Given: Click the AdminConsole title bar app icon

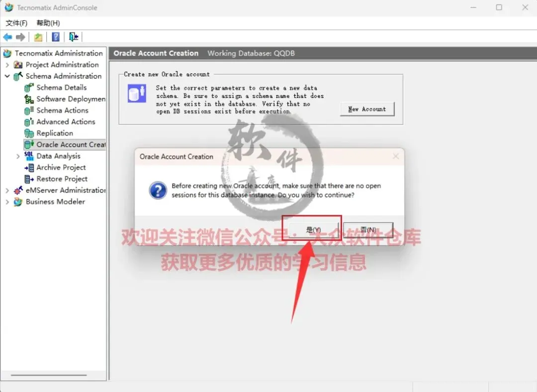Looking at the screenshot, I should pos(9,7).
